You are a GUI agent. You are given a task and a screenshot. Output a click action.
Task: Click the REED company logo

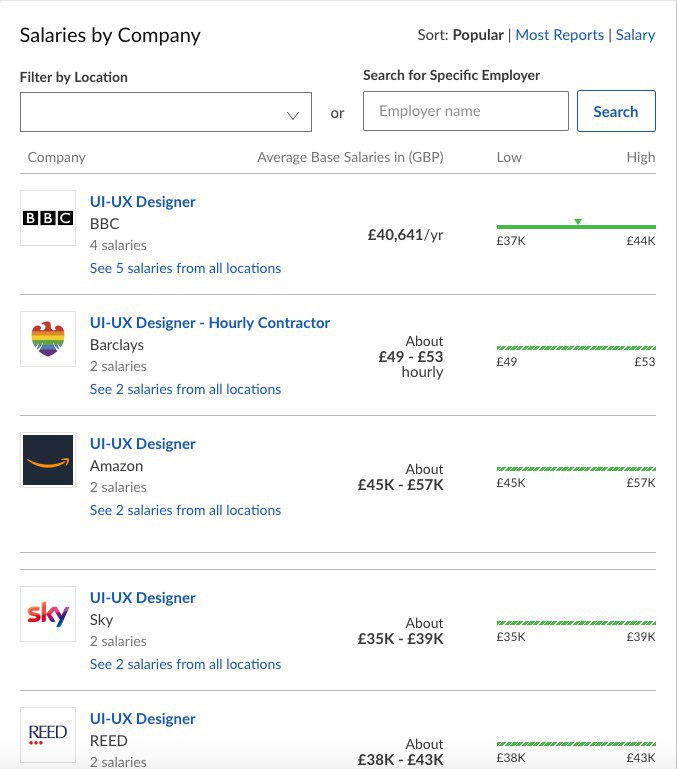[x=48, y=735]
